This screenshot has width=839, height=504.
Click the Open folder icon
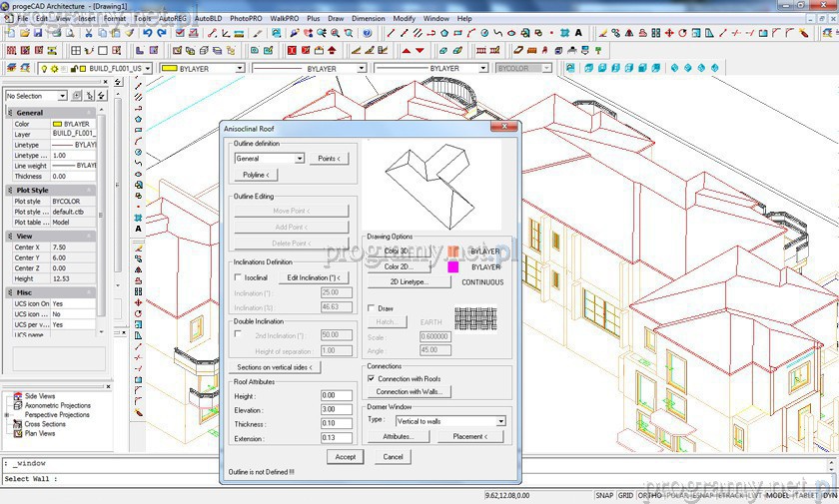click(x=24, y=33)
